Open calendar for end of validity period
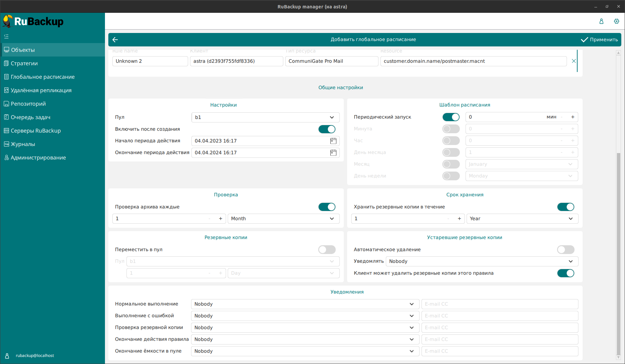The image size is (625, 364). [x=333, y=153]
